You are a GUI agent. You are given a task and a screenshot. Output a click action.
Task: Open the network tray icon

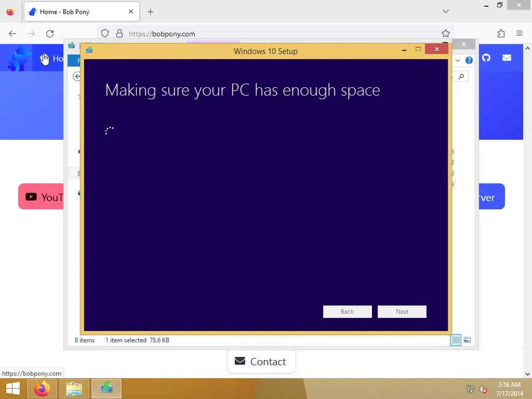470,389
